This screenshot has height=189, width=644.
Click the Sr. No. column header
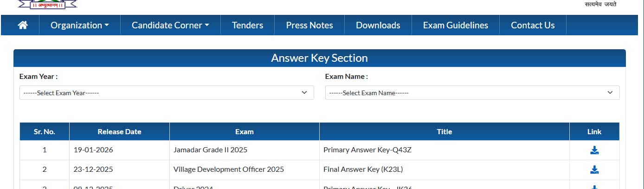point(45,131)
